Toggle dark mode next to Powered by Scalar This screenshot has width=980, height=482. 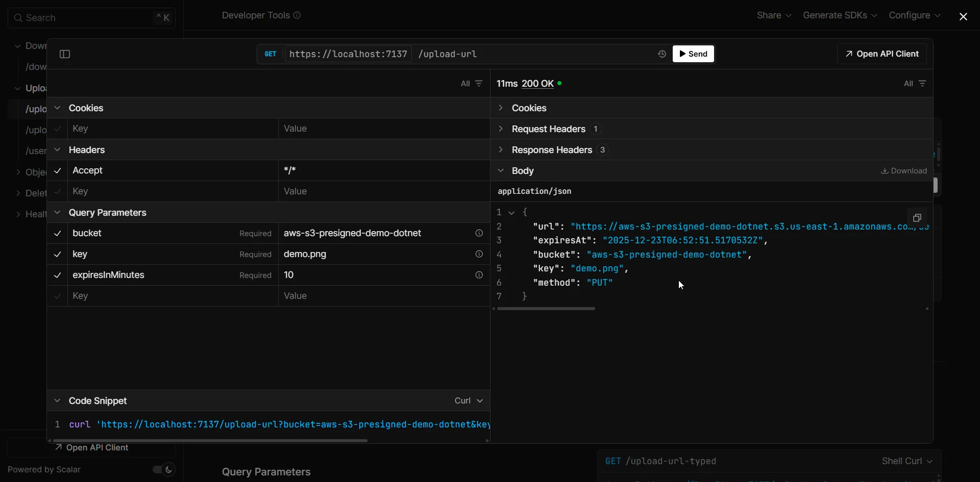[163, 470]
